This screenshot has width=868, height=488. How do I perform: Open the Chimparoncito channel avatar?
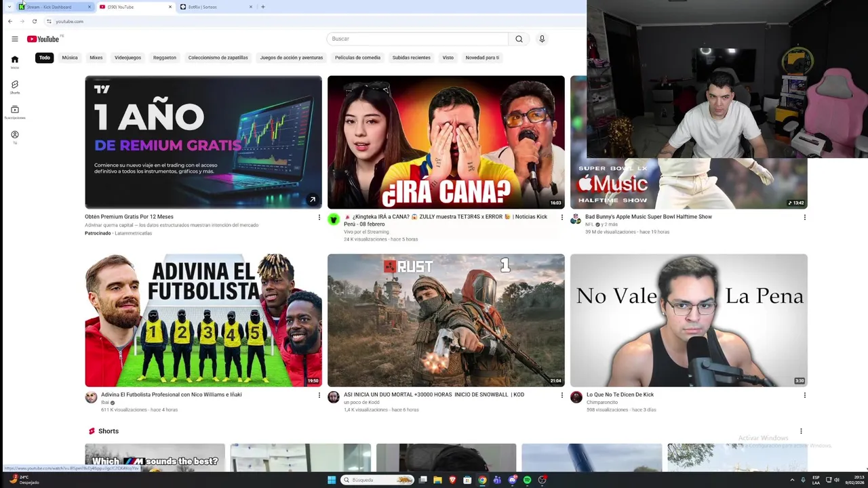(x=576, y=397)
